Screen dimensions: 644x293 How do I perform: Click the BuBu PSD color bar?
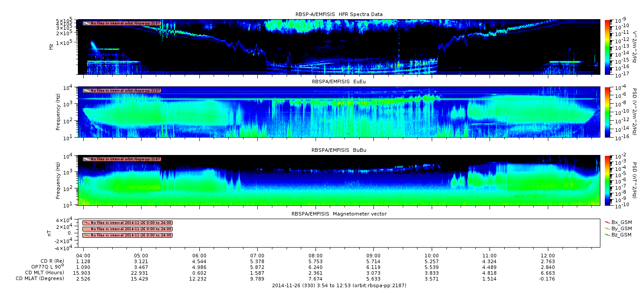(x=608, y=180)
